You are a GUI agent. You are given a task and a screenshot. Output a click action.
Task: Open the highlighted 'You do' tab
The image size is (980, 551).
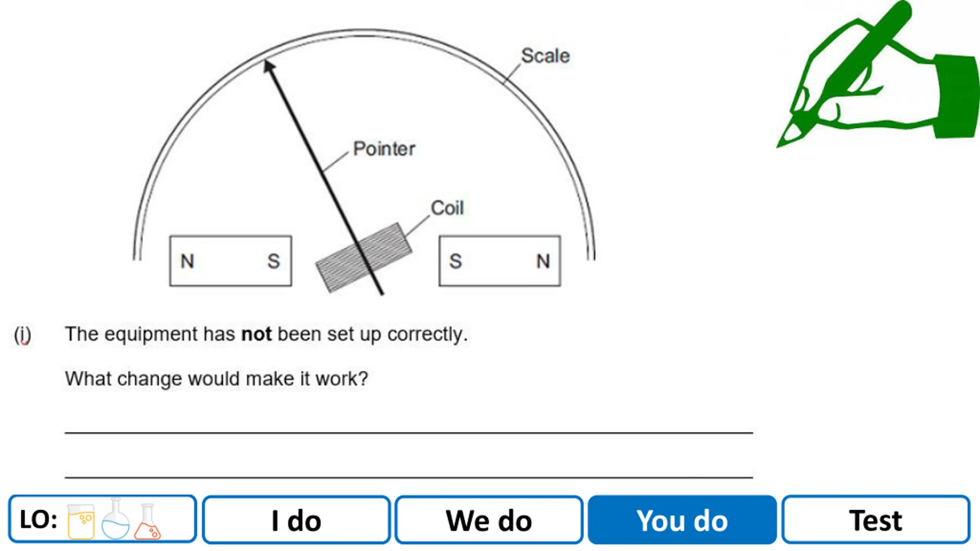coord(682,520)
